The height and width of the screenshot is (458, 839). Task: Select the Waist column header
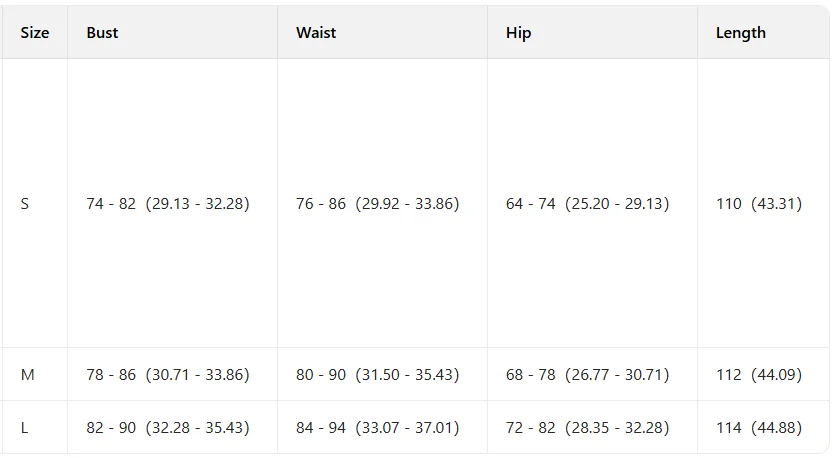click(x=316, y=33)
